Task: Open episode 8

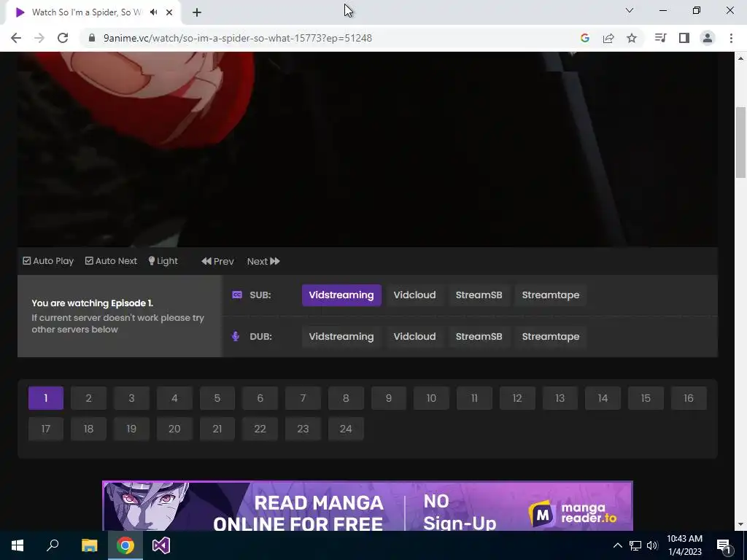Action: click(346, 398)
